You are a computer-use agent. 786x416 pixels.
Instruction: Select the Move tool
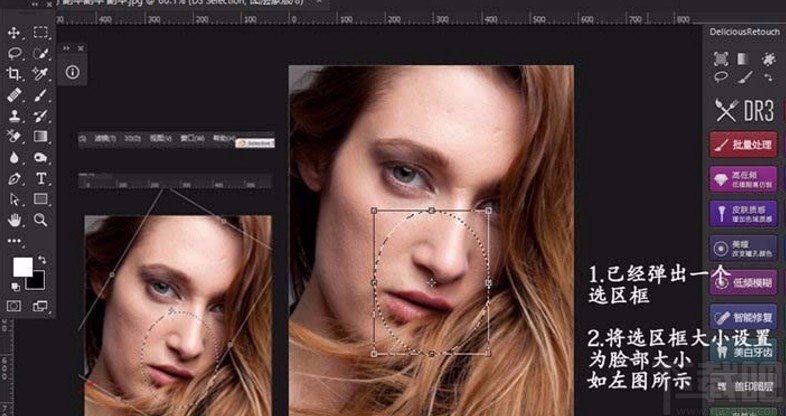[14, 33]
